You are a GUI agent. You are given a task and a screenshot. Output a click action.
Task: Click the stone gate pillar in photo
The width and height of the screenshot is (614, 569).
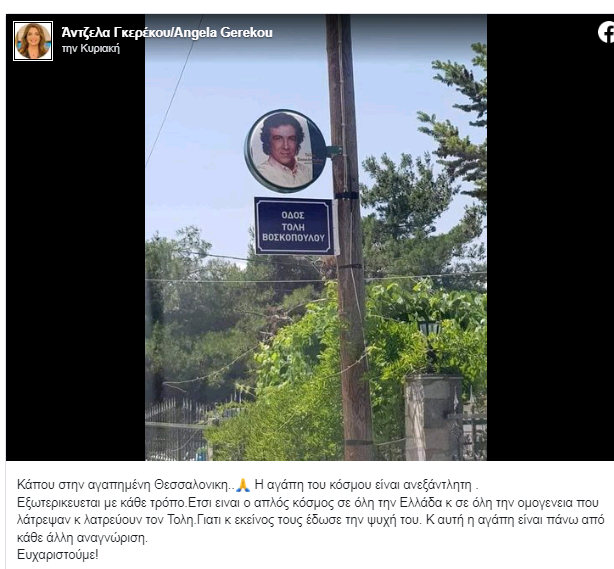point(433,416)
